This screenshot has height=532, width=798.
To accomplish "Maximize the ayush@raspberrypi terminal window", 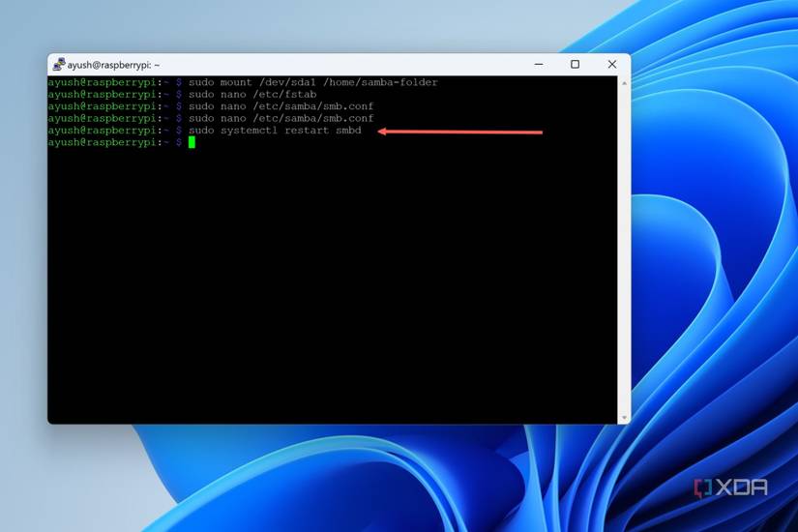I will (x=576, y=65).
